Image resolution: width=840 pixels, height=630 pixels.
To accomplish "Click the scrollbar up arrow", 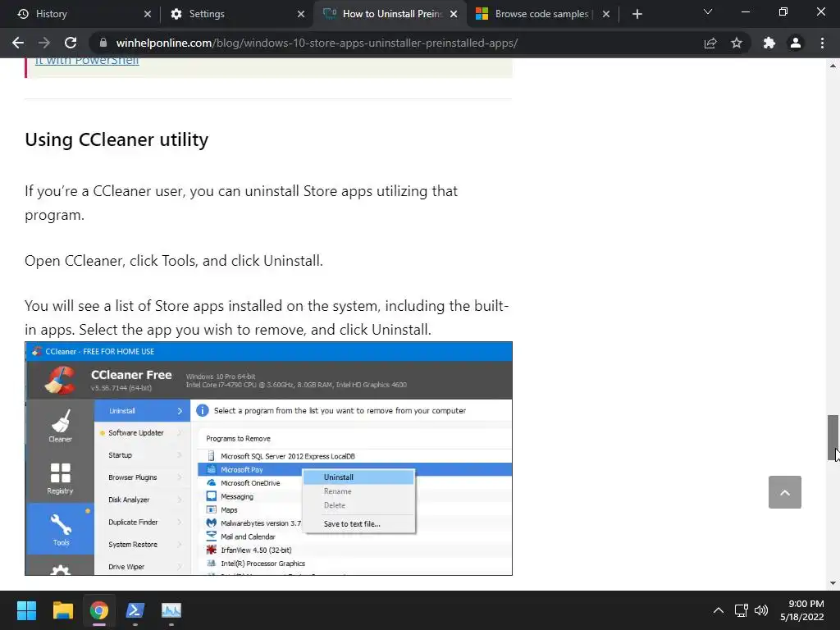I will coord(833,66).
